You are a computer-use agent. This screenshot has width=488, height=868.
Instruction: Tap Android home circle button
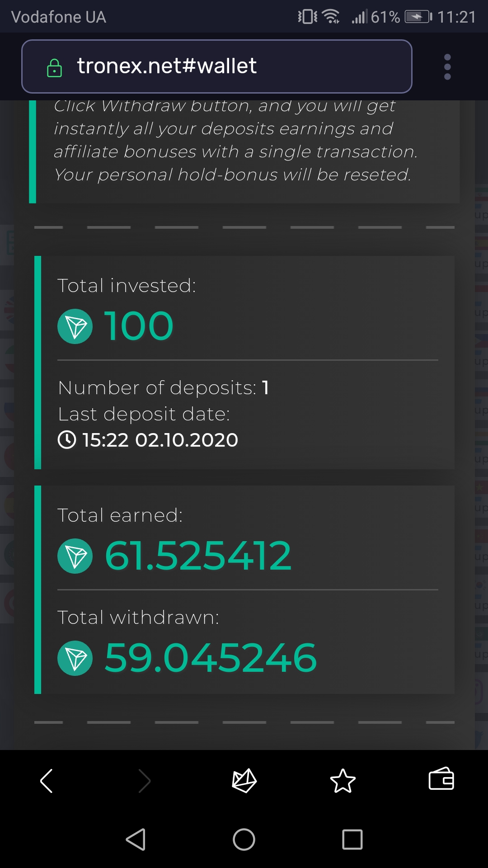244,840
